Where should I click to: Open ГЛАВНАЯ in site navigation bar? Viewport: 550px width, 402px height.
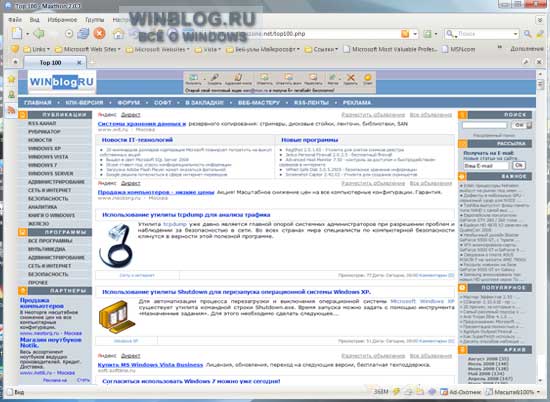[x=38, y=102]
